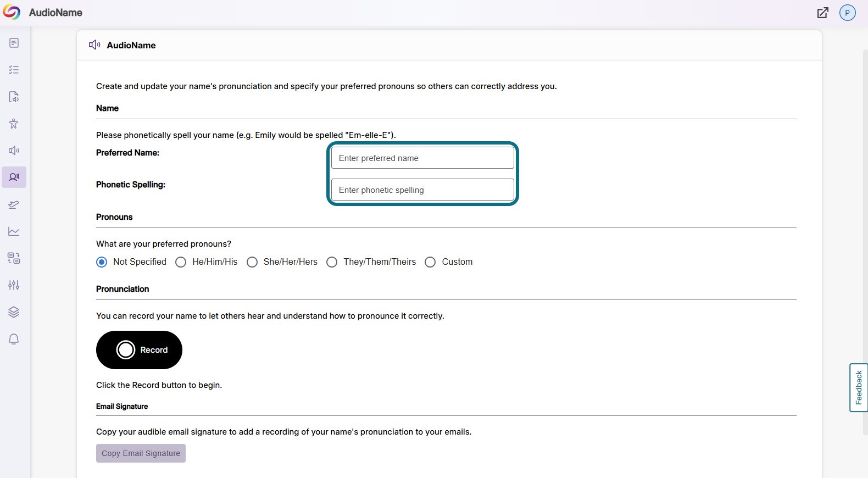Click the Copy Email Signature button

tap(141, 453)
